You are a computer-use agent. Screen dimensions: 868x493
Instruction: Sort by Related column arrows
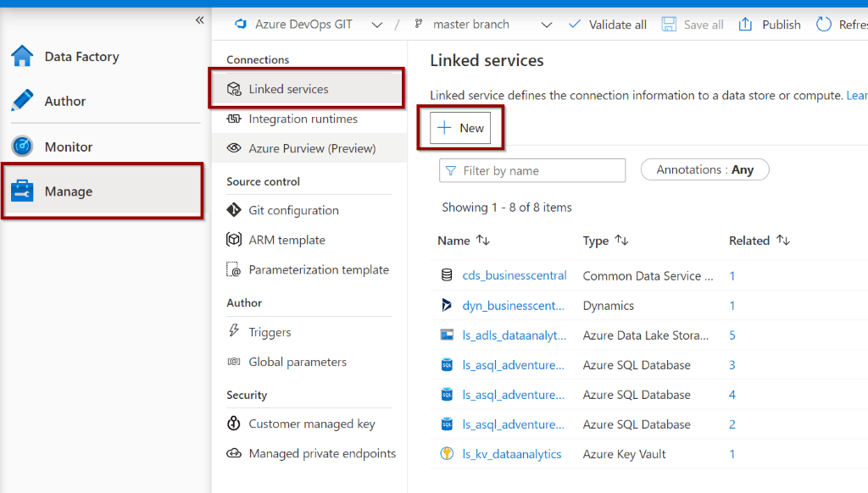tap(782, 240)
